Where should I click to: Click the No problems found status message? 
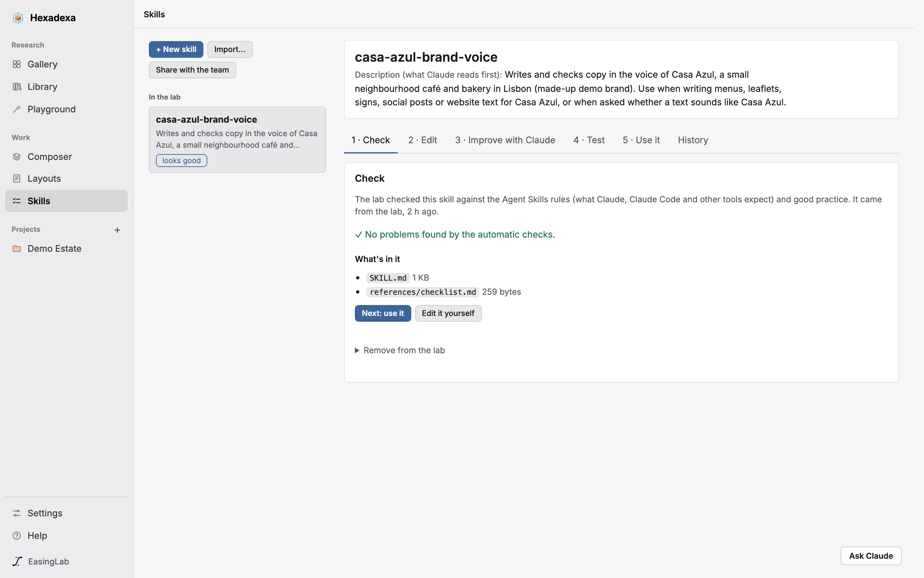pos(455,234)
